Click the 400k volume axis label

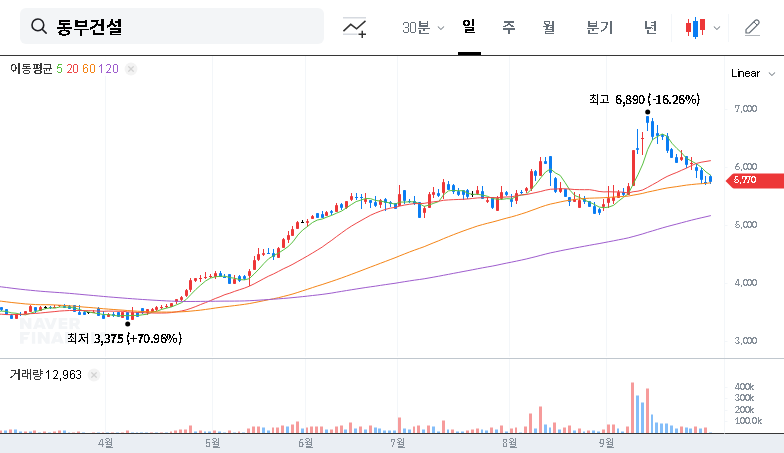[744, 386]
